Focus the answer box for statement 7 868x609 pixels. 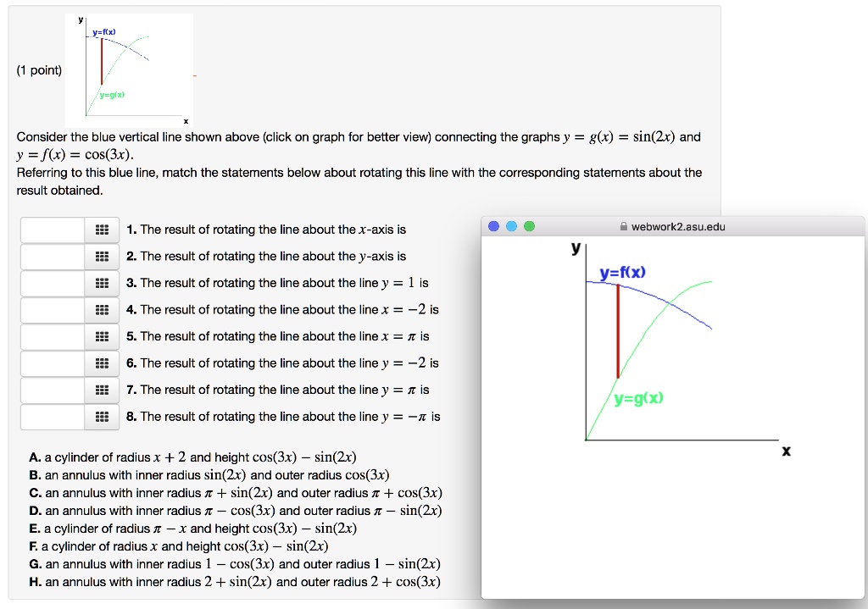(53, 390)
